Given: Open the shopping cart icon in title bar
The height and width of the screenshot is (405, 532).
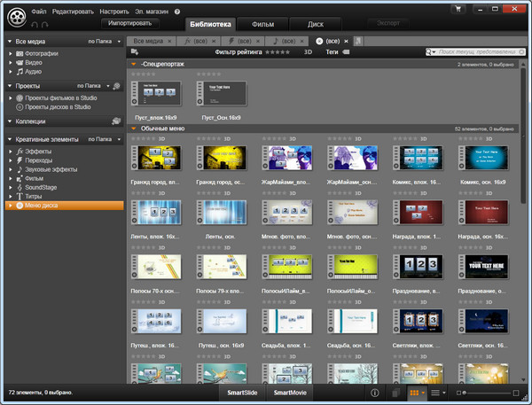Looking at the screenshot, I should click(x=457, y=9).
